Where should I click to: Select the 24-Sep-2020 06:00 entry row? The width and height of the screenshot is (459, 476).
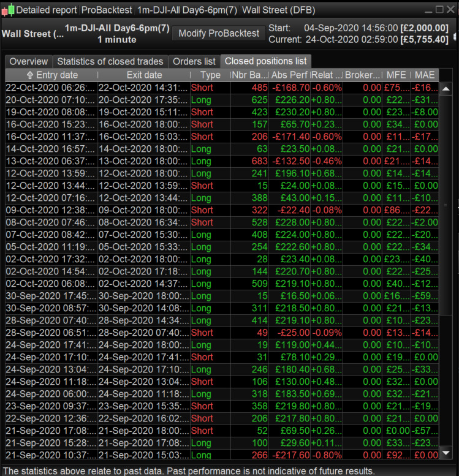pyautogui.click(x=222, y=394)
